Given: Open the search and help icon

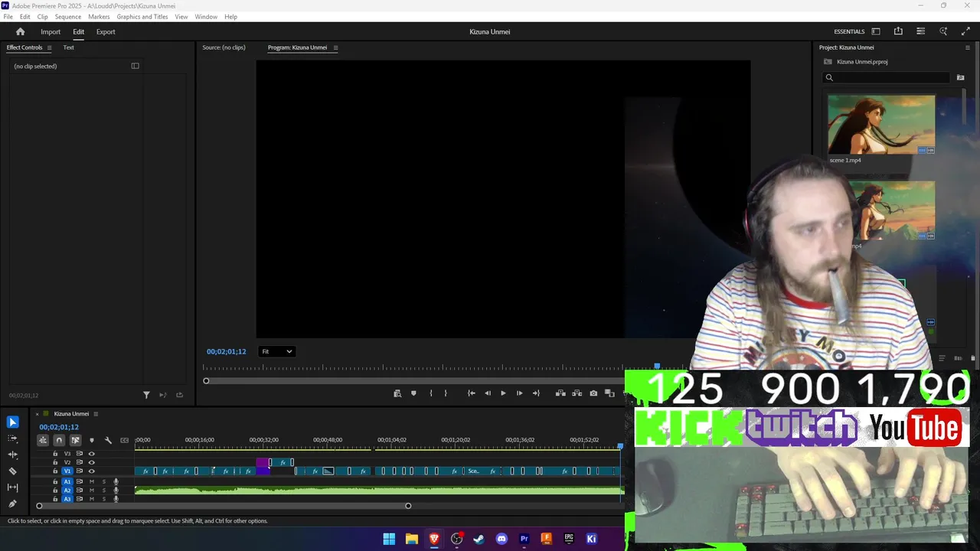Looking at the screenshot, I should click(943, 31).
